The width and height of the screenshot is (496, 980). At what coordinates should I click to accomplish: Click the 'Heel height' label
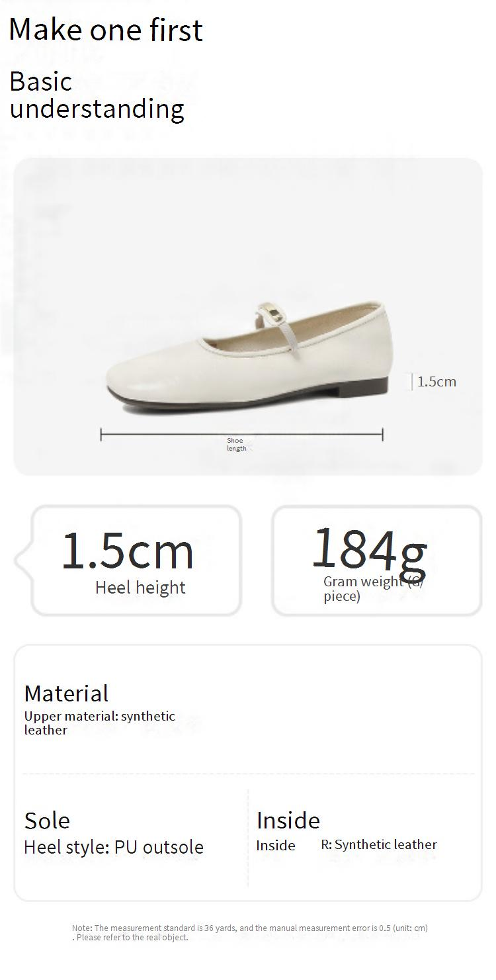coord(140,588)
